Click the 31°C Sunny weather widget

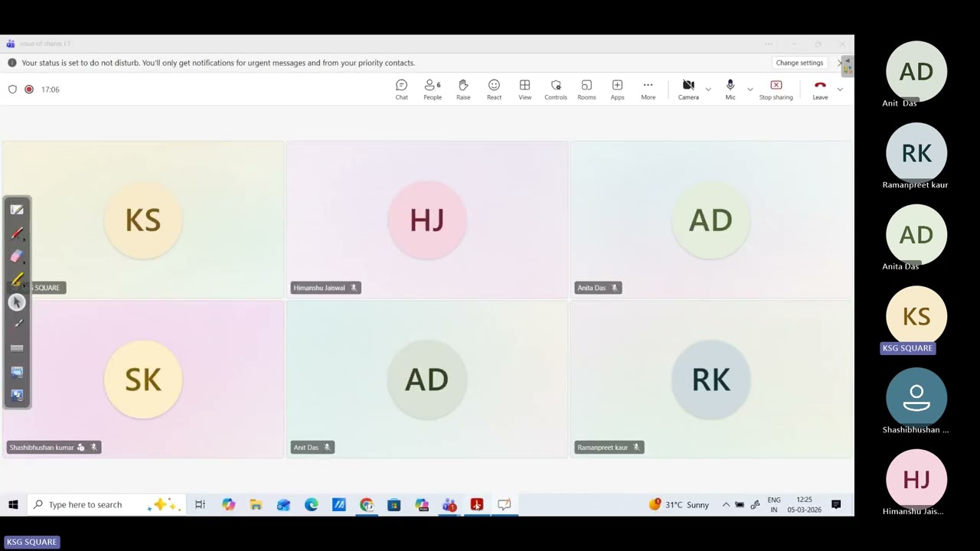click(x=679, y=504)
